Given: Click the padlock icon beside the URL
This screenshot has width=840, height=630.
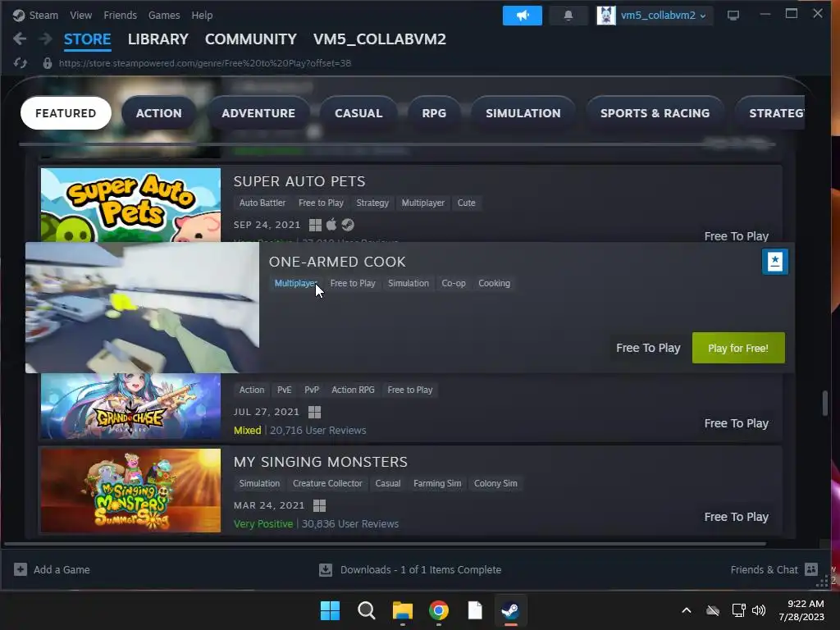Looking at the screenshot, I should pos(47,63).
